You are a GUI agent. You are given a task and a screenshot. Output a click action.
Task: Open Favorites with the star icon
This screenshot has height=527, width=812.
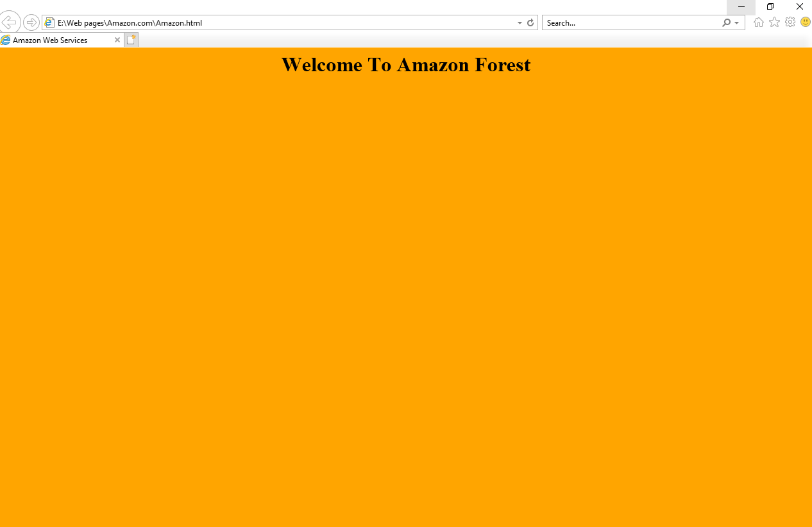coord(774,22)
